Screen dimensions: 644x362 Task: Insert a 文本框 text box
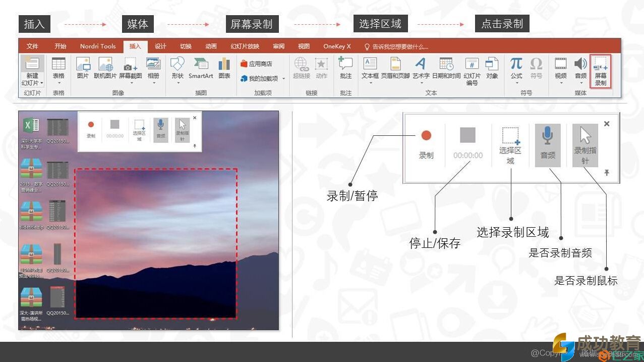[x=370, y=68]
